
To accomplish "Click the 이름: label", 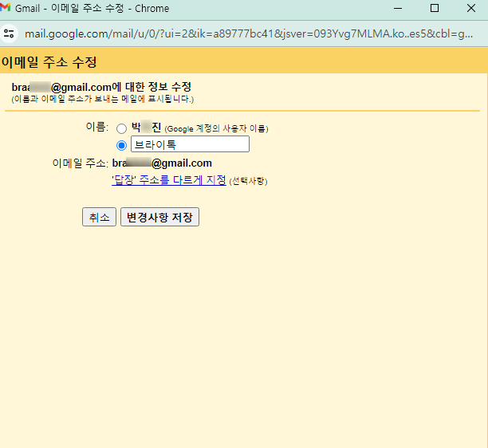I will (97, 127).
